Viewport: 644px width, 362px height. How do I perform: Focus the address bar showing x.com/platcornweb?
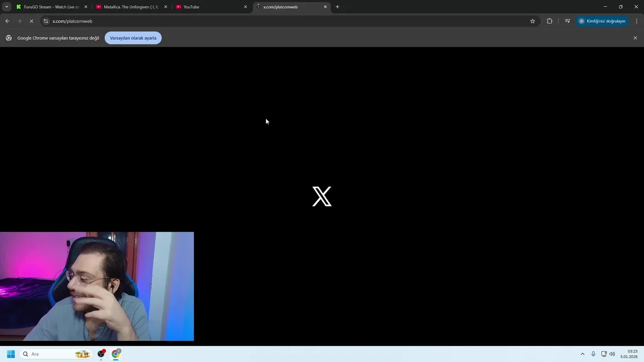[289, 21]
